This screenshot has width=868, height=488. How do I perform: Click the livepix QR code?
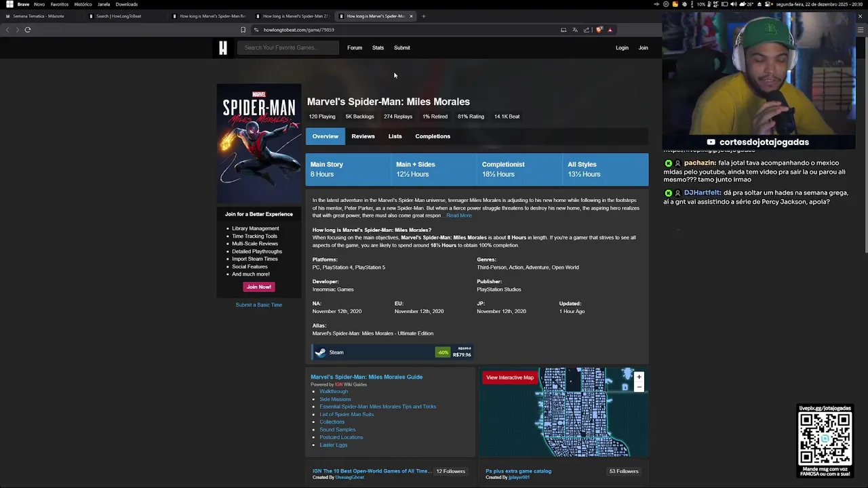pos(825,438)
